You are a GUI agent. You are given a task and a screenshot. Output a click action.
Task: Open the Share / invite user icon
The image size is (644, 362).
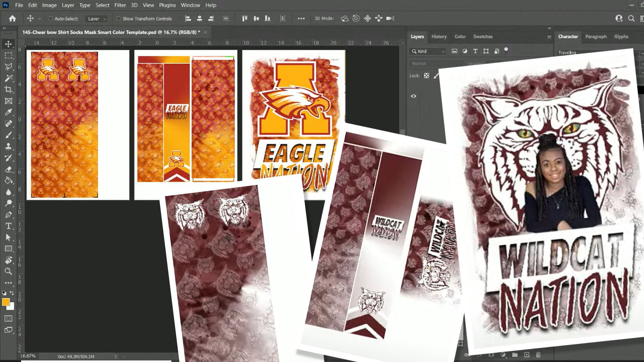tap(619, 19)
